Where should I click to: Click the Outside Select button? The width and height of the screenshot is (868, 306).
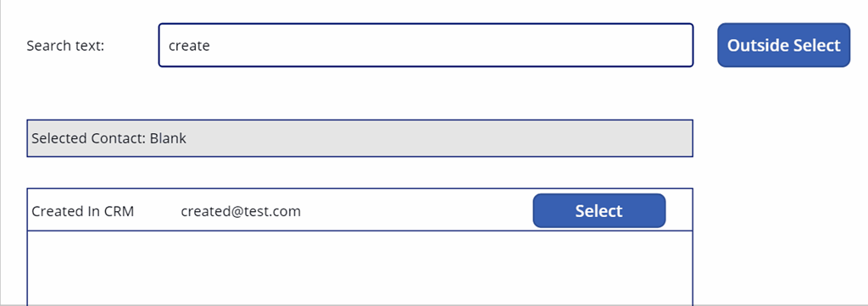783,45
